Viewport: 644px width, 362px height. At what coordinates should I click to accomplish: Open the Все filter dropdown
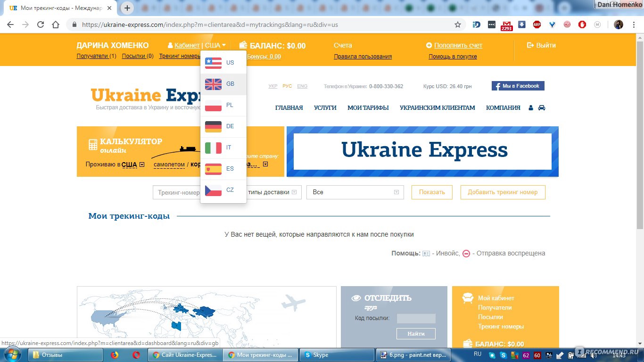[355, 192]
